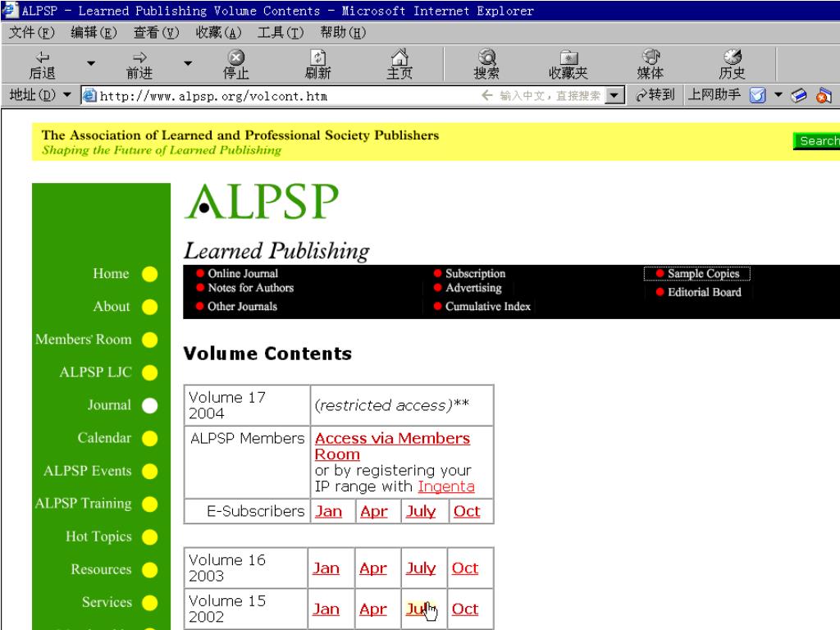Click the Ingenta link

click(x=445, y=486)
